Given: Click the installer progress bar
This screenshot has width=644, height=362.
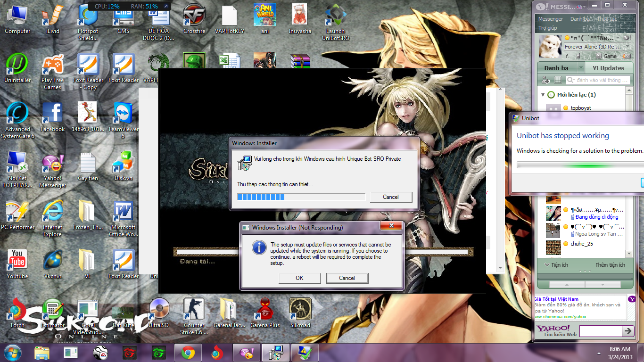Looking at the screenshot, I should point(301,197).
